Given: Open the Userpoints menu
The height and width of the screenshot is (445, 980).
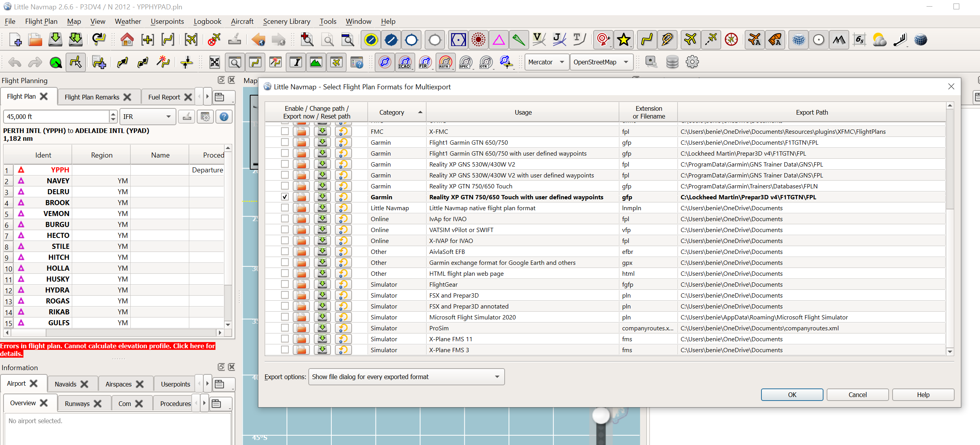Looking at the screenshot, I should click(x=167, y=21).
